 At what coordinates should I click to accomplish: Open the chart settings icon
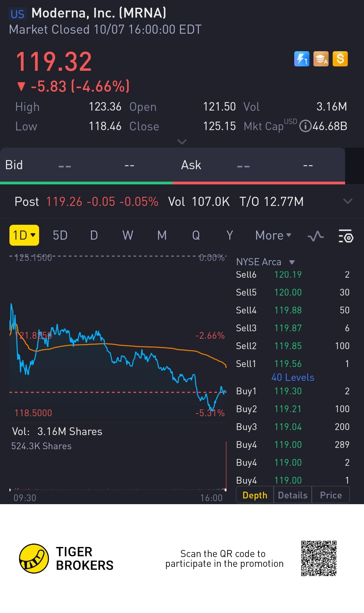pos(345,236)
